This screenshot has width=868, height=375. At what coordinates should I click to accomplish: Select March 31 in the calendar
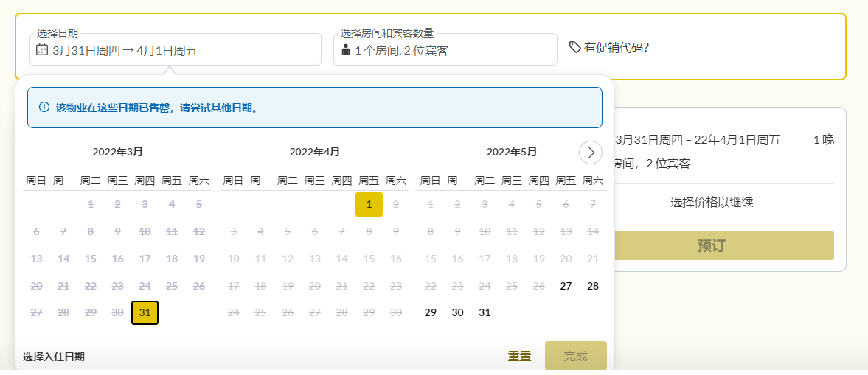[145, 312]
